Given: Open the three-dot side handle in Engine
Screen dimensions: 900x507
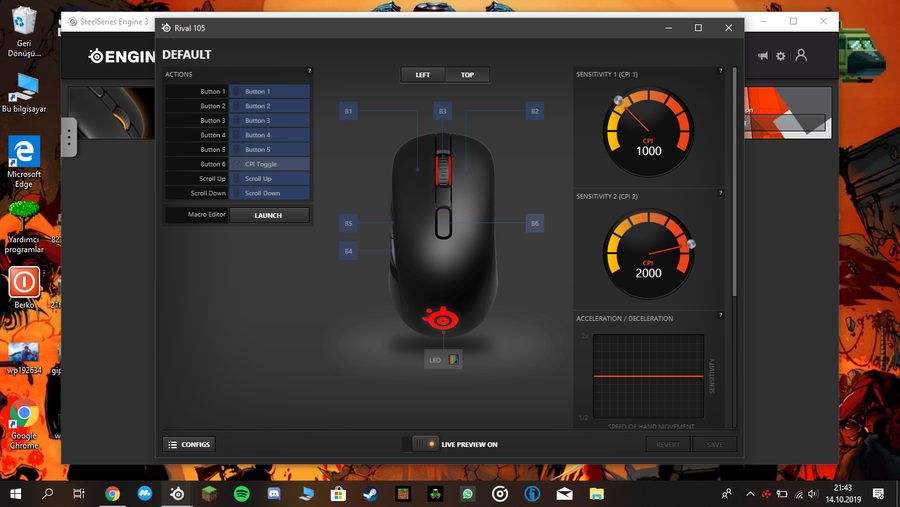Looking at the screenshot, I should [69, 137].
